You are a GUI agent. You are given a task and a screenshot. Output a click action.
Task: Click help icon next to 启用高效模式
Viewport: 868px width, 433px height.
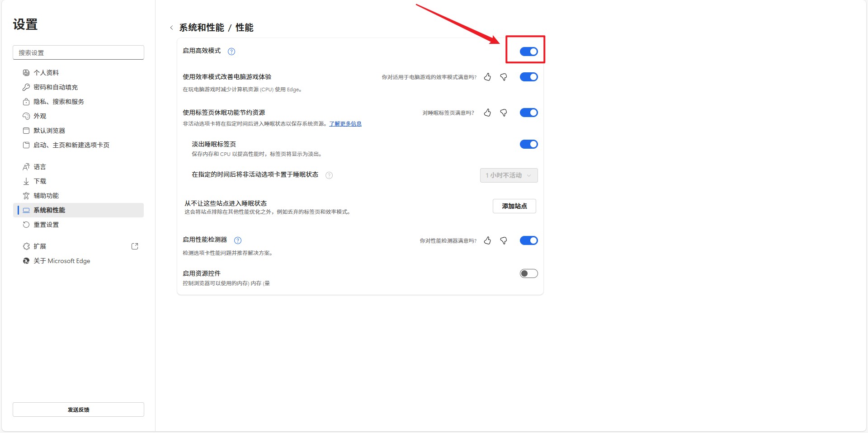pyautogui.click(x=231, y=52)
